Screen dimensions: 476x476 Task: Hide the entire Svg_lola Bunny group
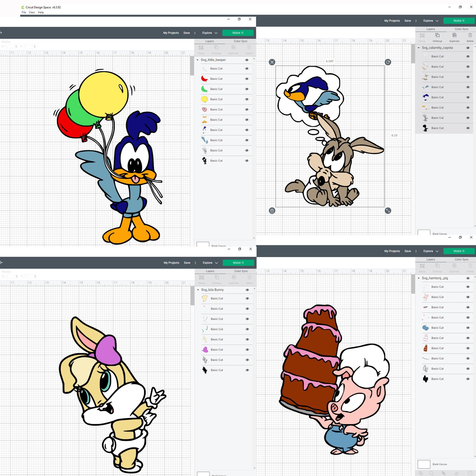[x=247, y=290]
